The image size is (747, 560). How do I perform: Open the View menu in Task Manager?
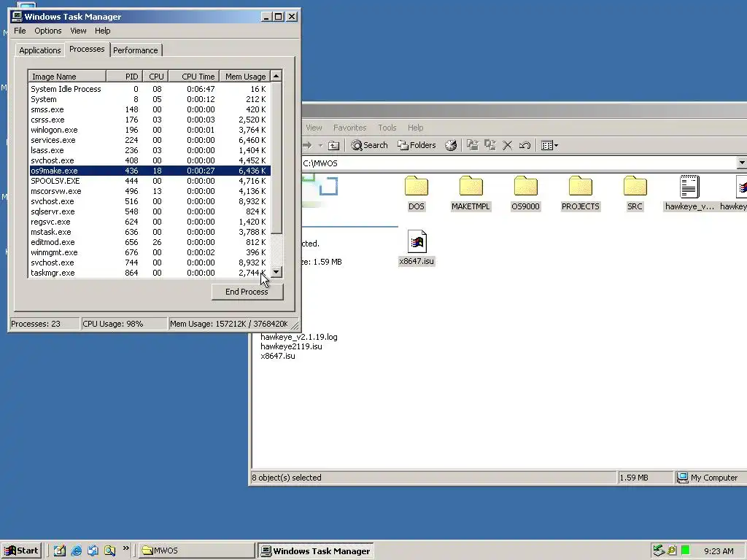tap(78, 31)
